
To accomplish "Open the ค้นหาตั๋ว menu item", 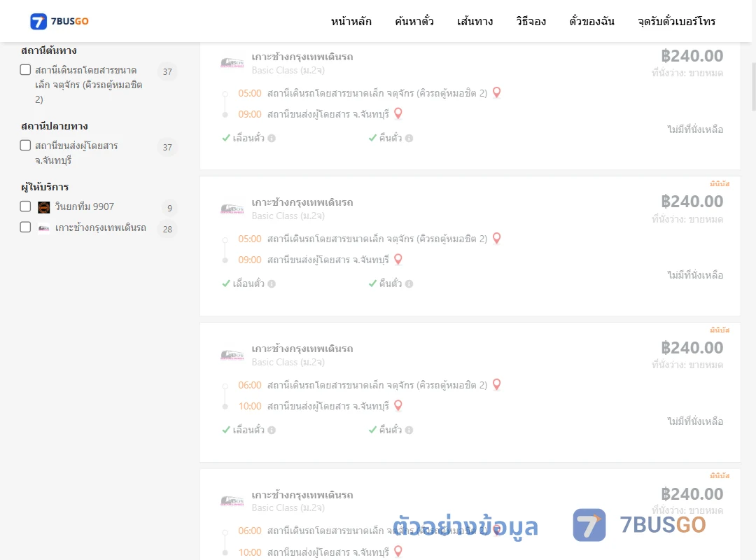I will tap(414, 21).
